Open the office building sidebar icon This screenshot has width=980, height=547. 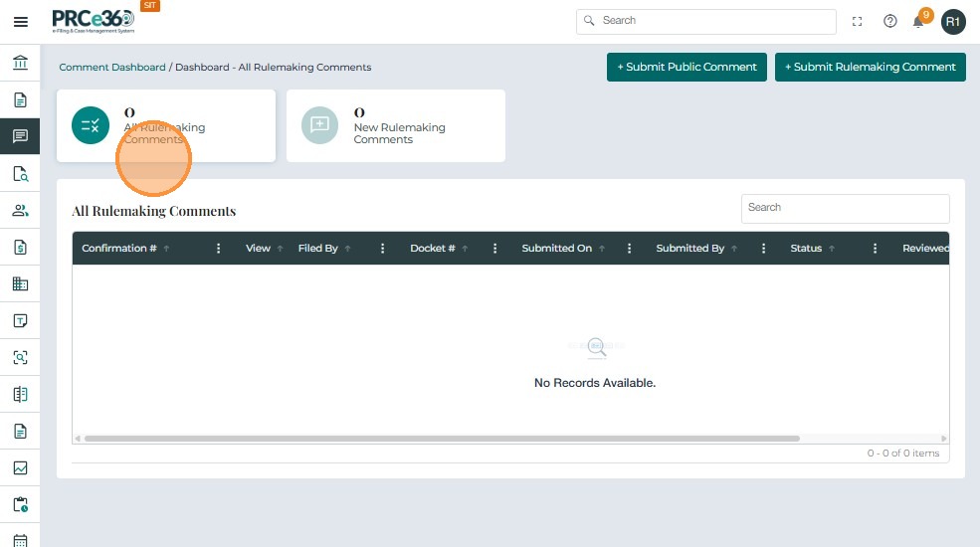[20, 284]
